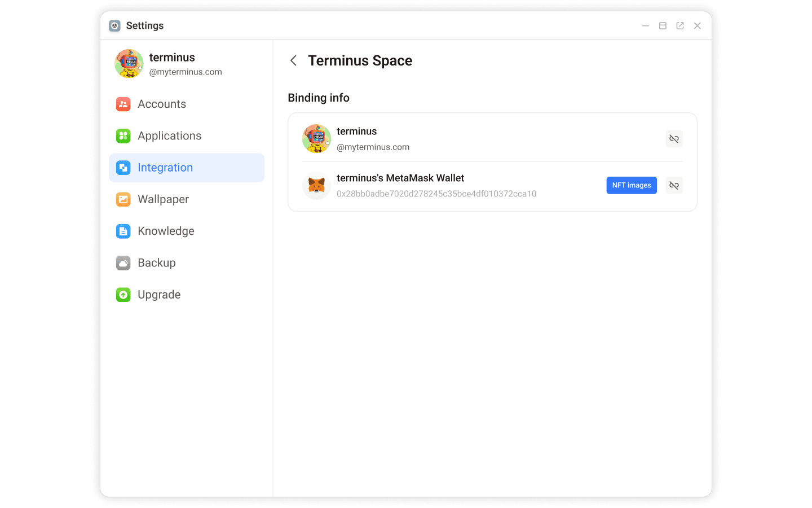The height and width of the screenshot is (508, 812).
Task: Click the green Upgrade arrow icon
Action: pos(123,295)
